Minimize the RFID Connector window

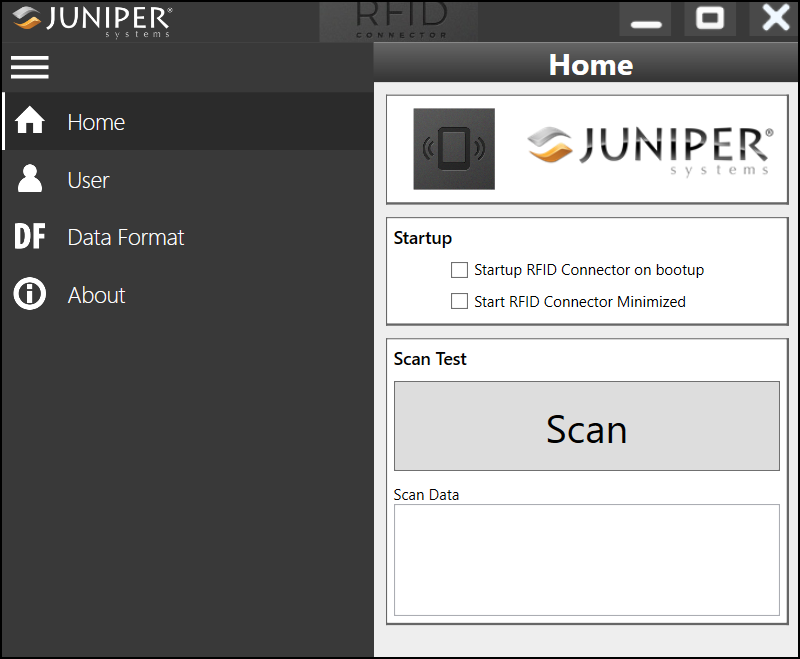coord(646,20)
